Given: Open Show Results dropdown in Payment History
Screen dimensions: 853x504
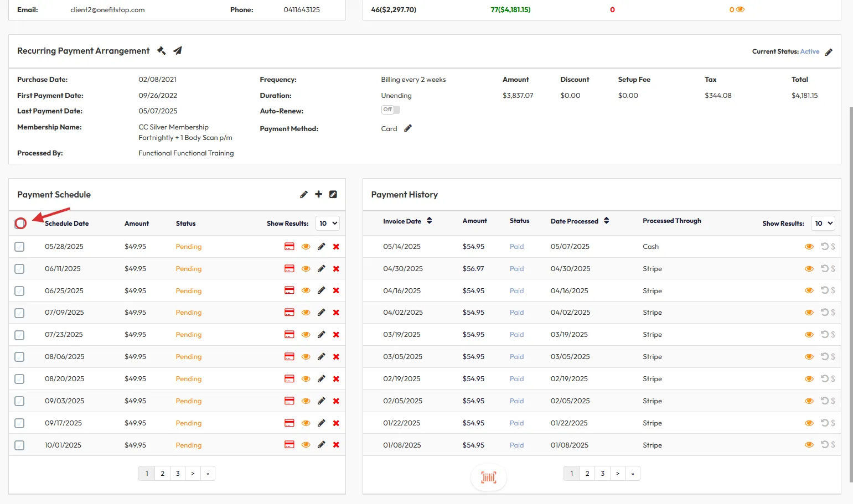Looking at the screenshot, I should tap(823, 224).
